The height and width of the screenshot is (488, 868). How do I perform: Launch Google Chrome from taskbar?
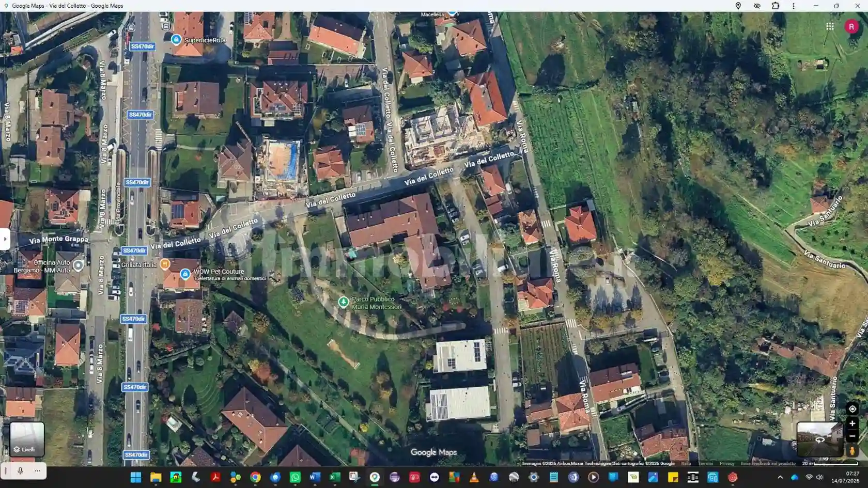coord(255,477)
